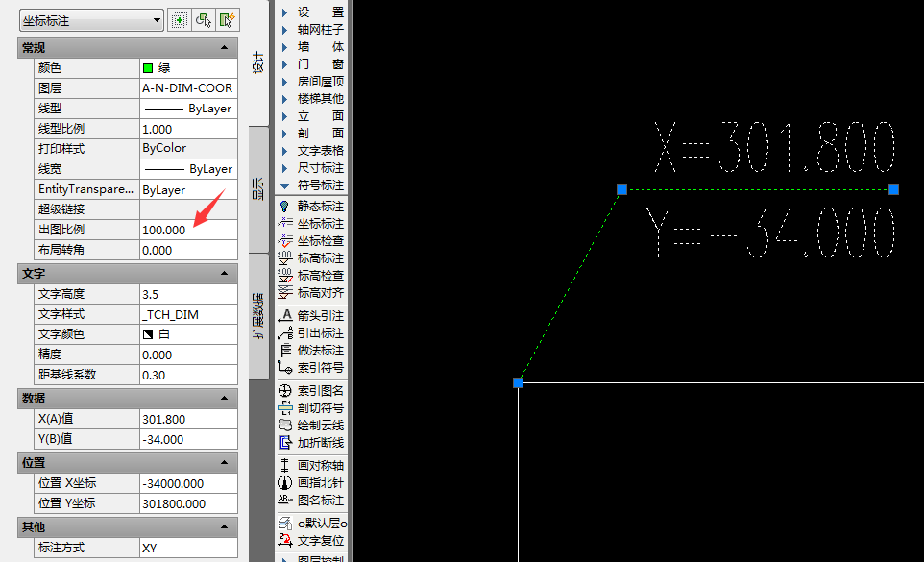Click the white color swatch in 文字颜色 row
Viewport: 924px width, 562px height.
tap(148, 334)
